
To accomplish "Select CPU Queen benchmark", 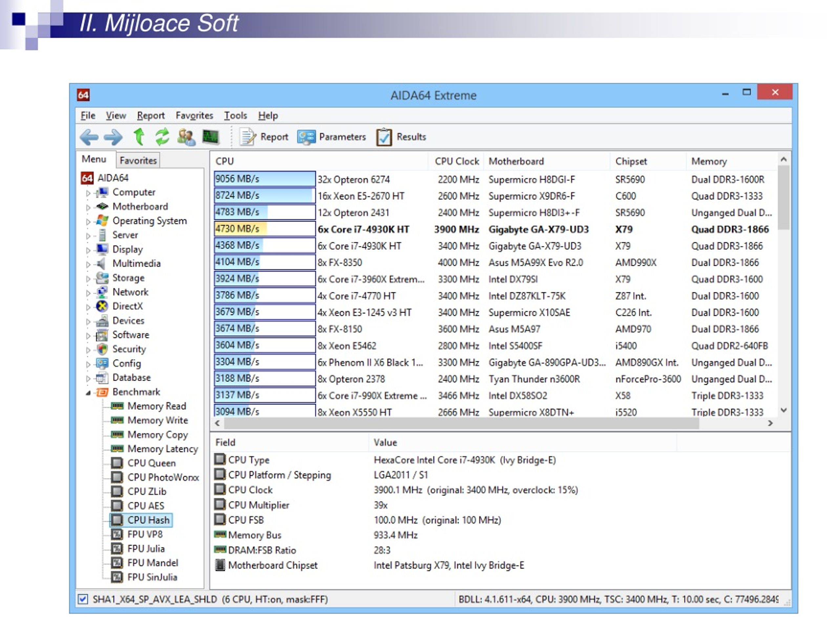I will pos(152,463).
